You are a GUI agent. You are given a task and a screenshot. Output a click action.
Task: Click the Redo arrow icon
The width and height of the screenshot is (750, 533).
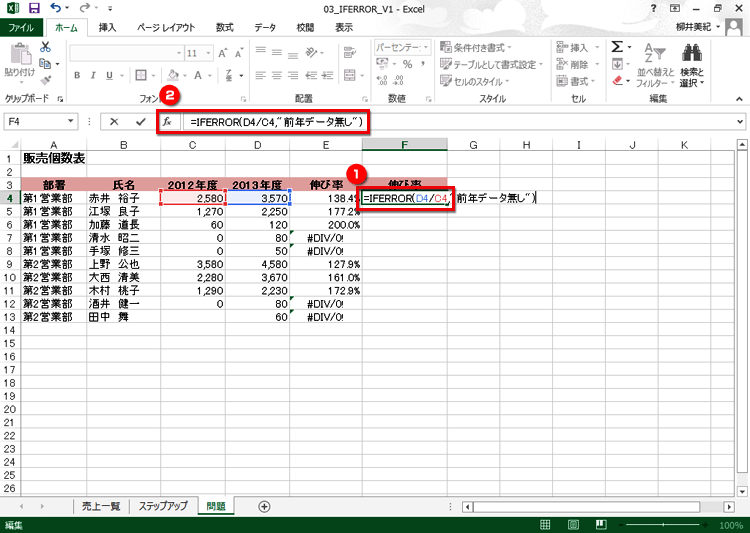85,8
